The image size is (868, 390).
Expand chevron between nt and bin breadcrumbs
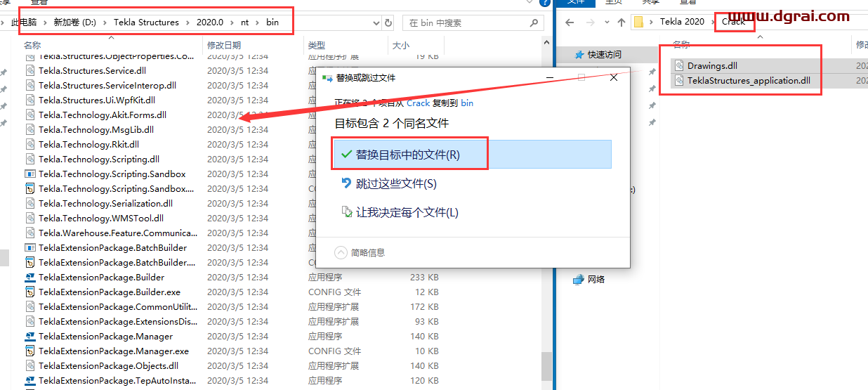[x=258, y=22]
